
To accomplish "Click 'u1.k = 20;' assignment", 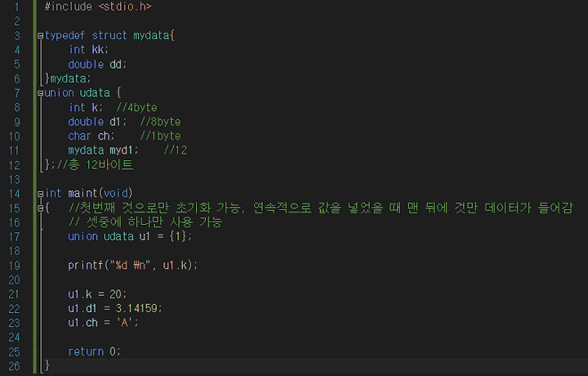I will coord(97,294).
